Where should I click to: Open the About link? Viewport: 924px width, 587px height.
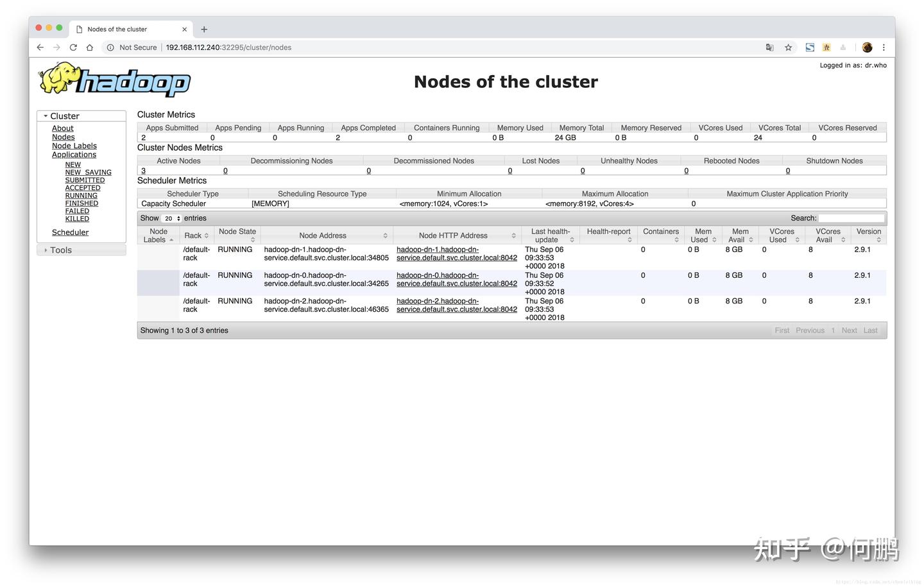click(63, 128)
